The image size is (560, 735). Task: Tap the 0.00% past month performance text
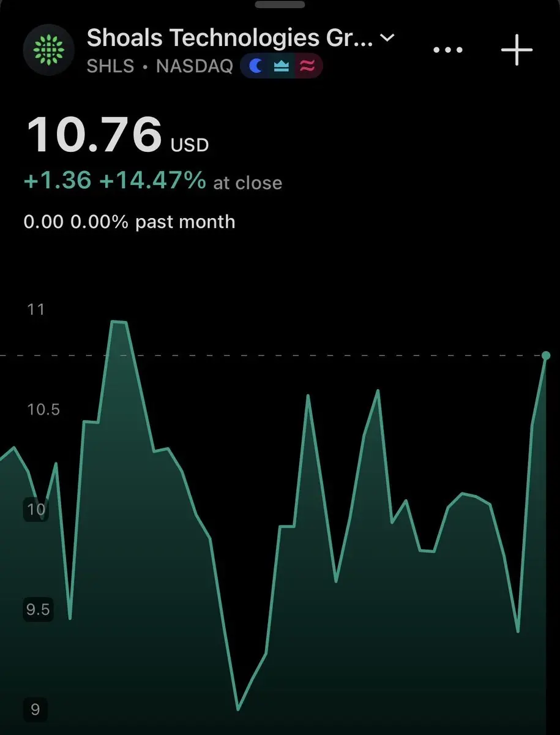coord(129,222)
